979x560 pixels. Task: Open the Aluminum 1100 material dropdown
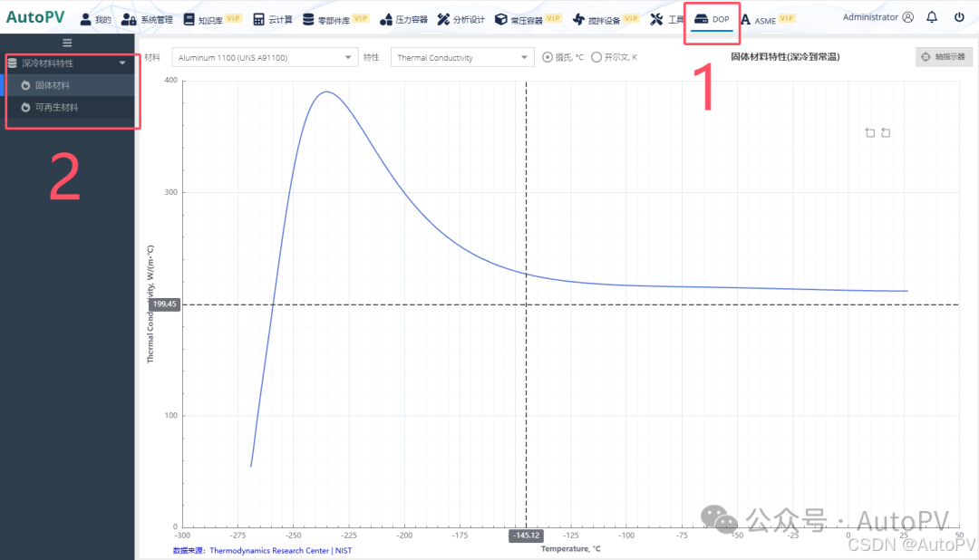pos(265,57)
